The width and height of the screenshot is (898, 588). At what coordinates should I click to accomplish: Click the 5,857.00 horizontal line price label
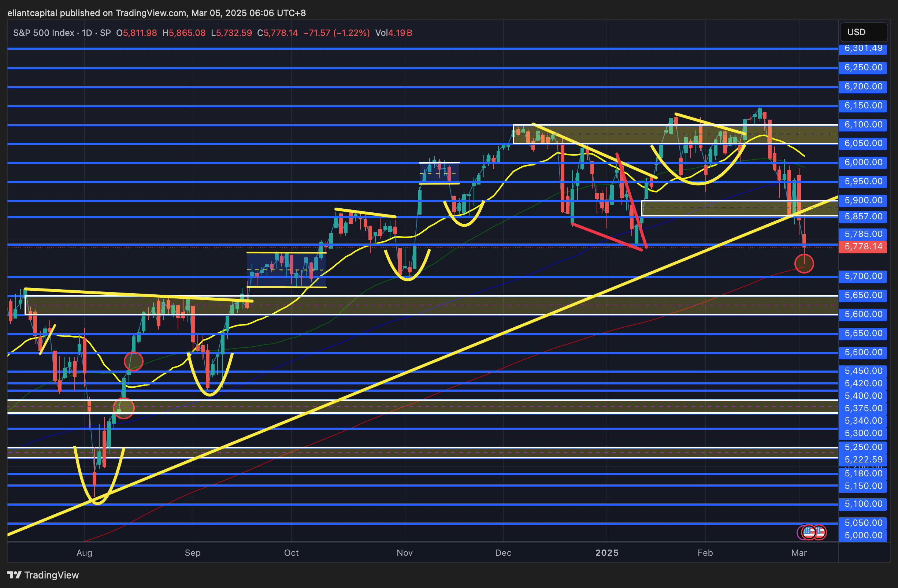tap(862, 216)
